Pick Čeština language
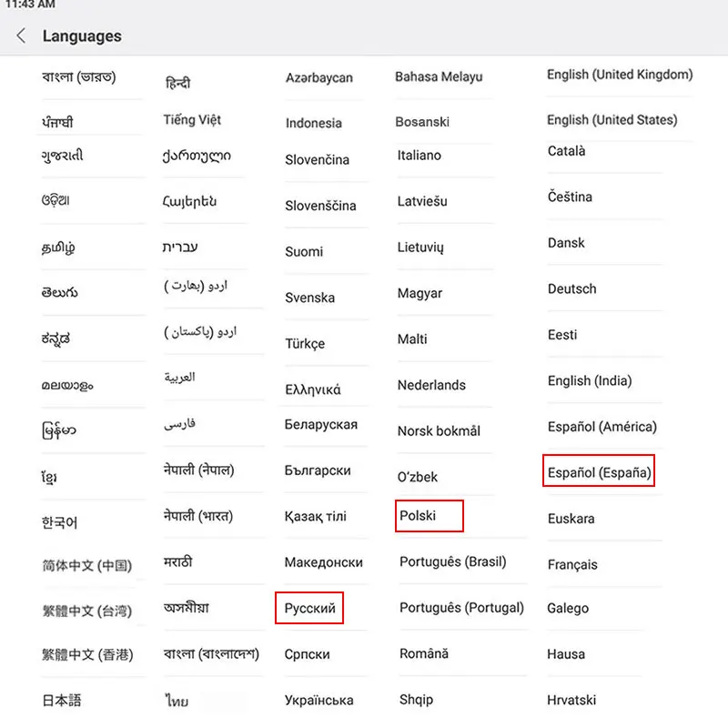Image resolution: width=728 pixels, height=728 pixels. [570, 197]
